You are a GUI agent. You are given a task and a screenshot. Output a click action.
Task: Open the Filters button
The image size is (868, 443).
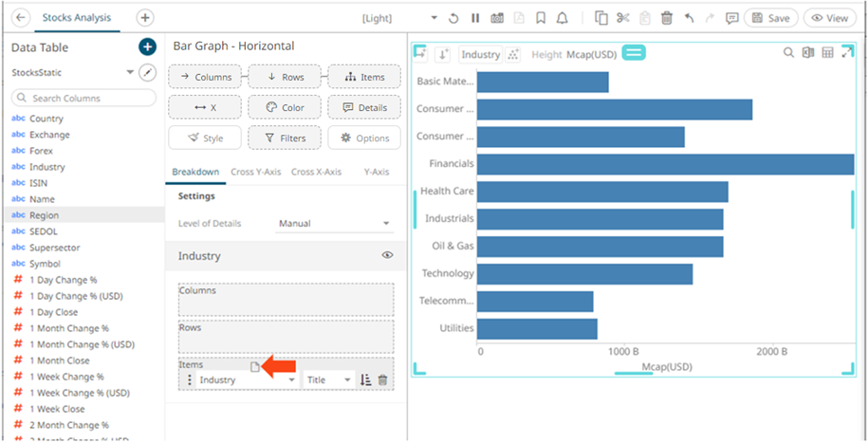tap(285, 138)
